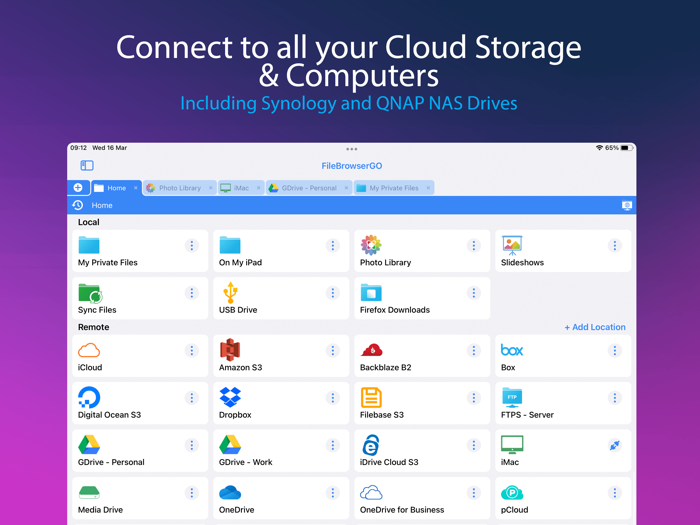Image resolution: width=700 pixels, height=525 pixels.
Task: Open more options for Photo Library
Action: point(474,246)
